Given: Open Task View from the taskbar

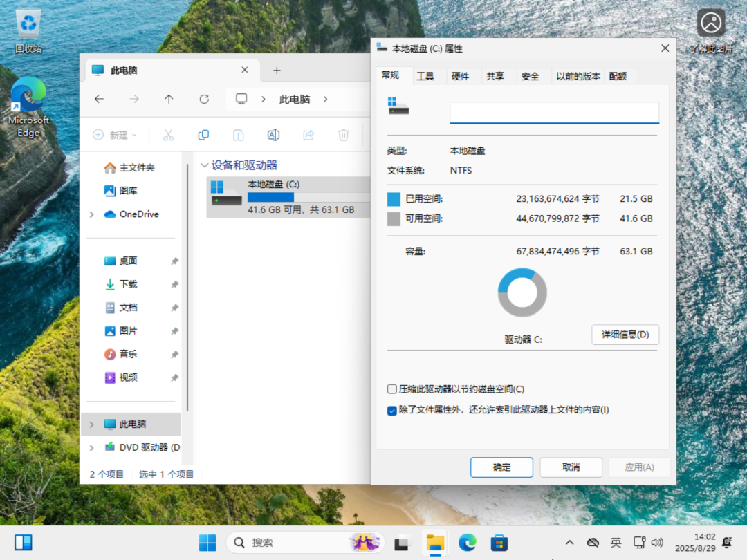Looking at the screenshot, I should point(402,543).
